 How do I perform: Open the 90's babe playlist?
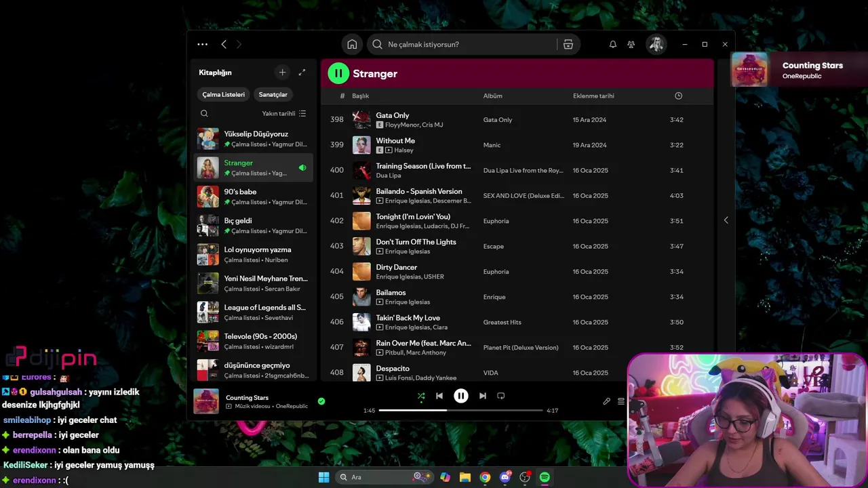(254, 197)
